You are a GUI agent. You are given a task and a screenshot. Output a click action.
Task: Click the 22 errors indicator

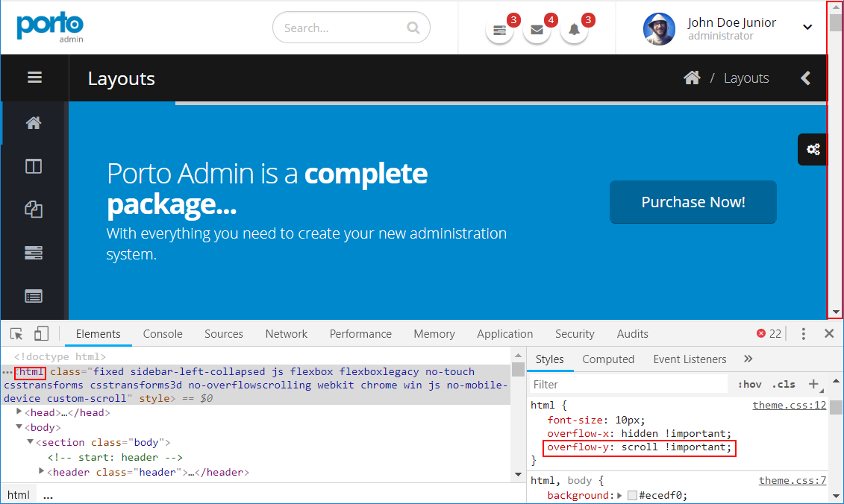(769, 333)
